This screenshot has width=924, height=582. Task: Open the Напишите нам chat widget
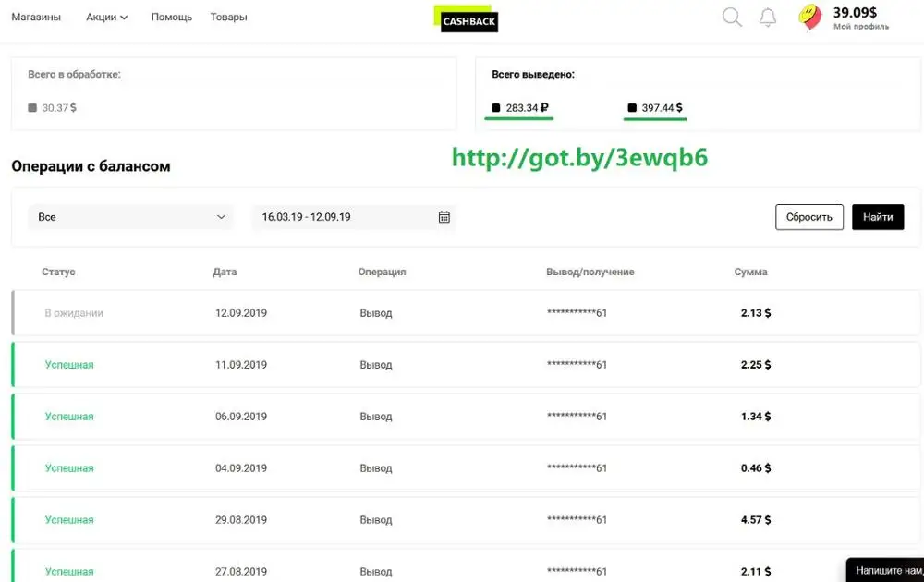tap(885, 570)
